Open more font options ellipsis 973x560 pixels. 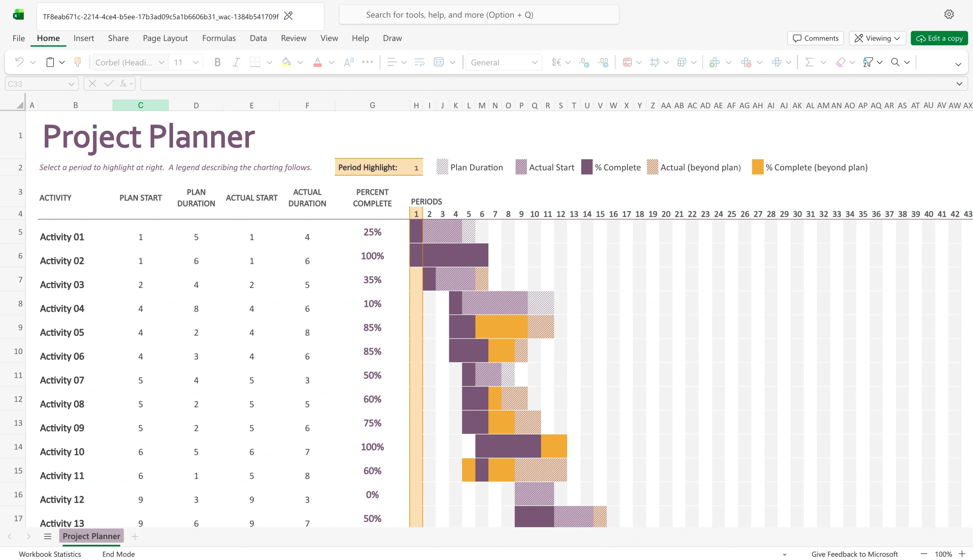pyautogui.click(x=368, y=62)
